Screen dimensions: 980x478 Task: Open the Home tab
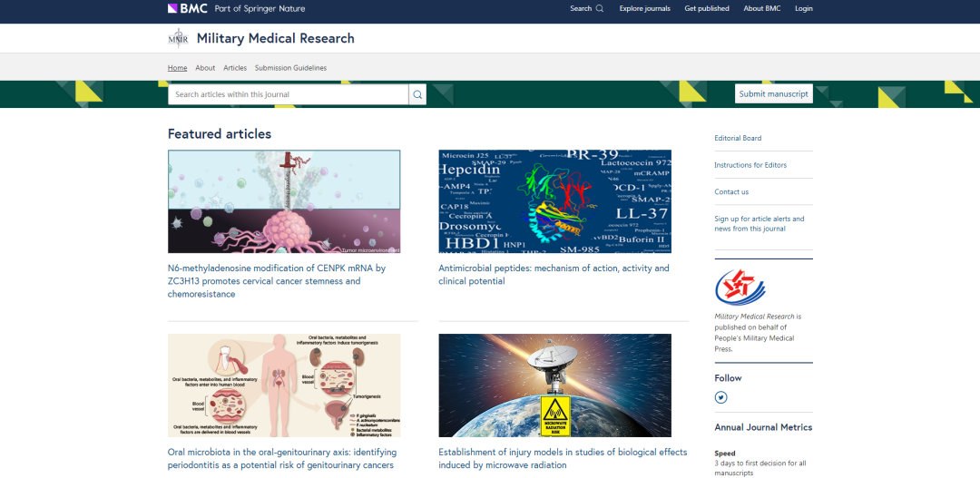click(x=177, y=68)
